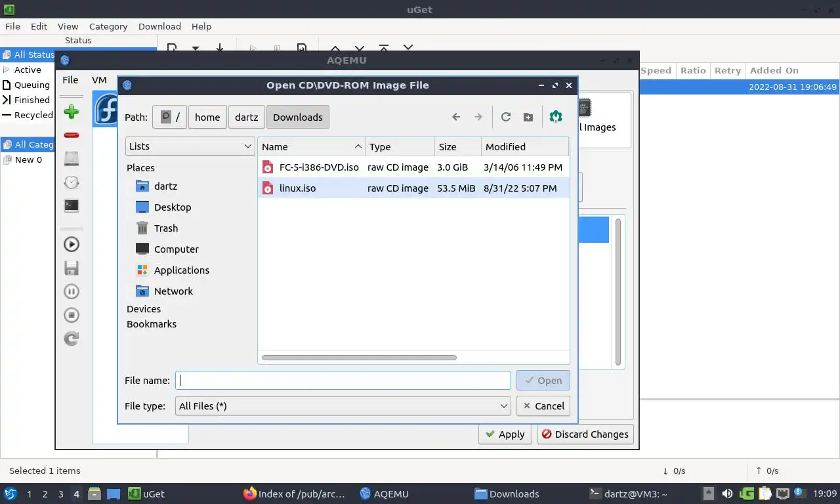The image size is (840, 504).
Task: Expand the Devices section
Action: click(x=144, y=309)
